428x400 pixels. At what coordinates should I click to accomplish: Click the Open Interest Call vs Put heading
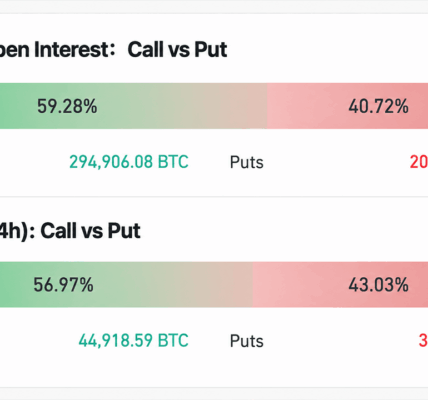point(113,50)
